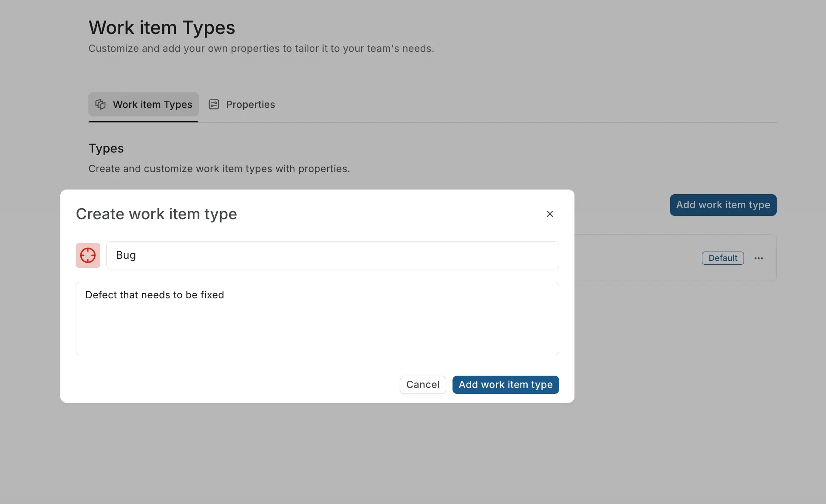Click the default work item type row
The width and height of the screenshot is (826, 504).
click(637, 258)
